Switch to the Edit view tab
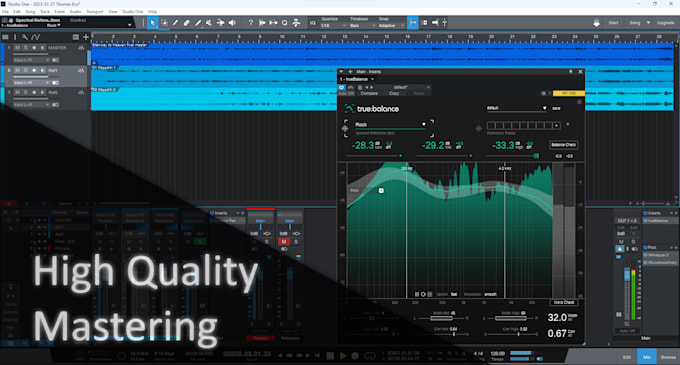 tap(627, 357)
